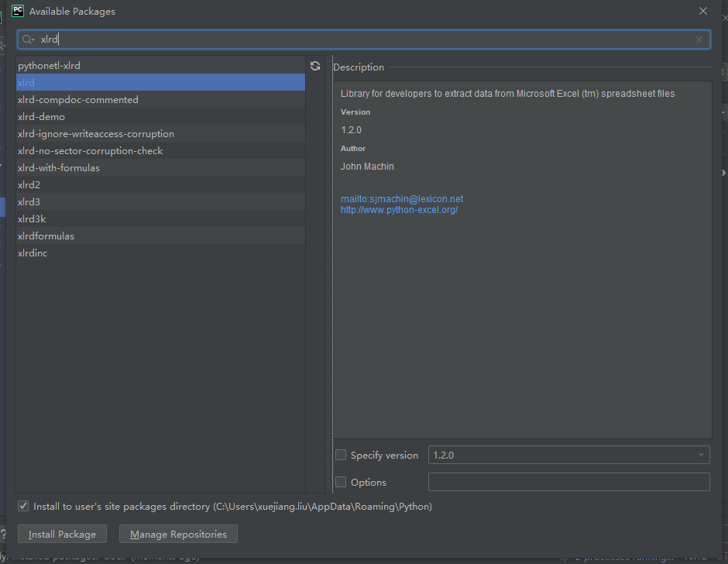This screenshot has width=728, height=564.
Task: Select the xlrd-with-formulas package
Action: [160, 167]
